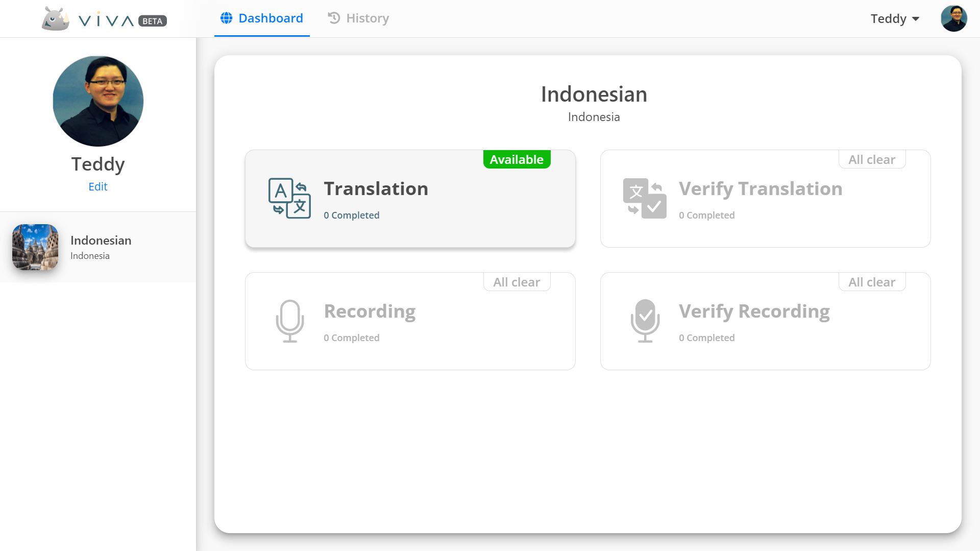This screenshot has height=551, width=980.
Task: Click the BETA label next to the VIVA logo
Action: click(153, 21)
